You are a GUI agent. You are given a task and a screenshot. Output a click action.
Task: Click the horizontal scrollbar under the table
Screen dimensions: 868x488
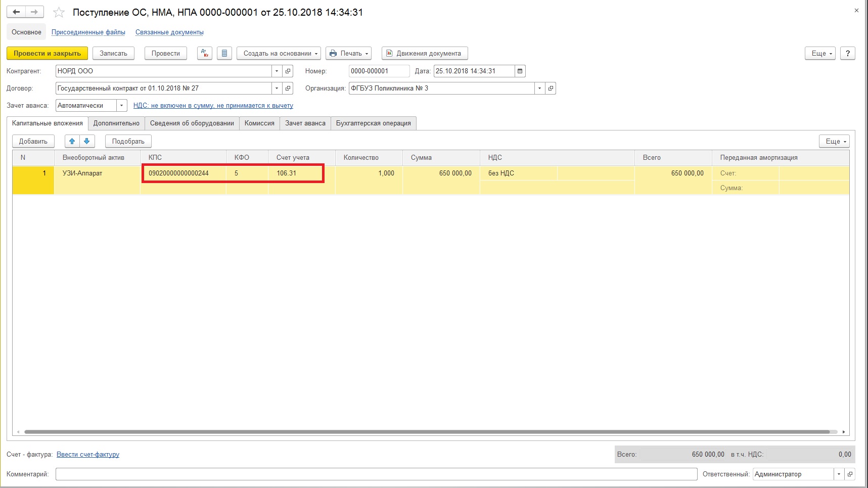click(427, 432)
